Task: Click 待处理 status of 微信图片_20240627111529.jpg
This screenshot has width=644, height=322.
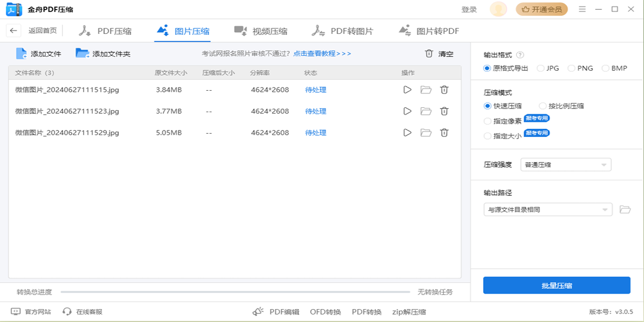Action: click(316, 133)
